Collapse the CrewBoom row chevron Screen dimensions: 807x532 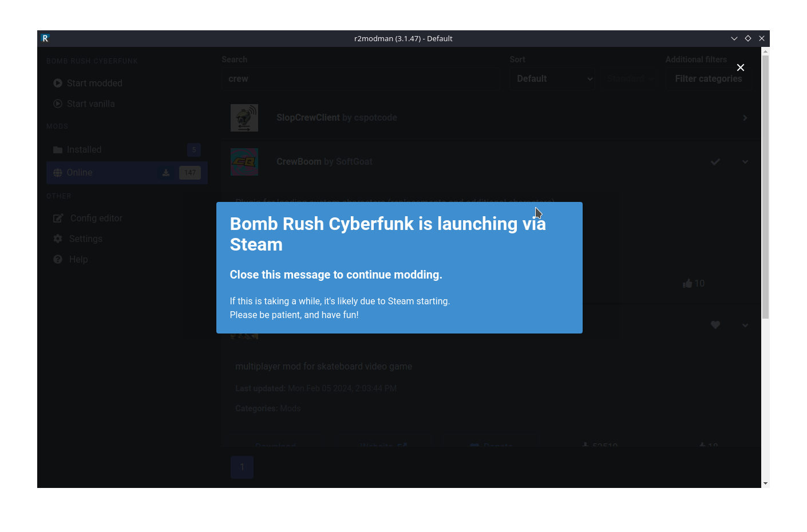(x=745, y=162)
